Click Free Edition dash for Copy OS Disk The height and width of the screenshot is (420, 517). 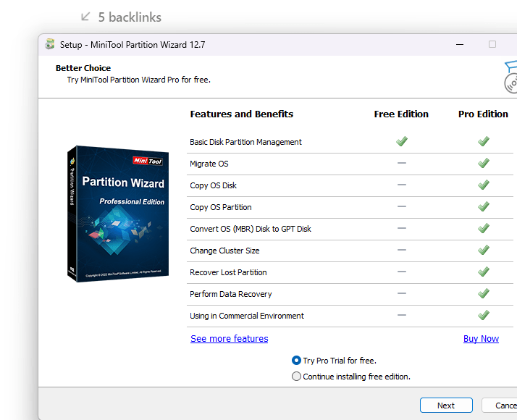click(x=402, y=185)
